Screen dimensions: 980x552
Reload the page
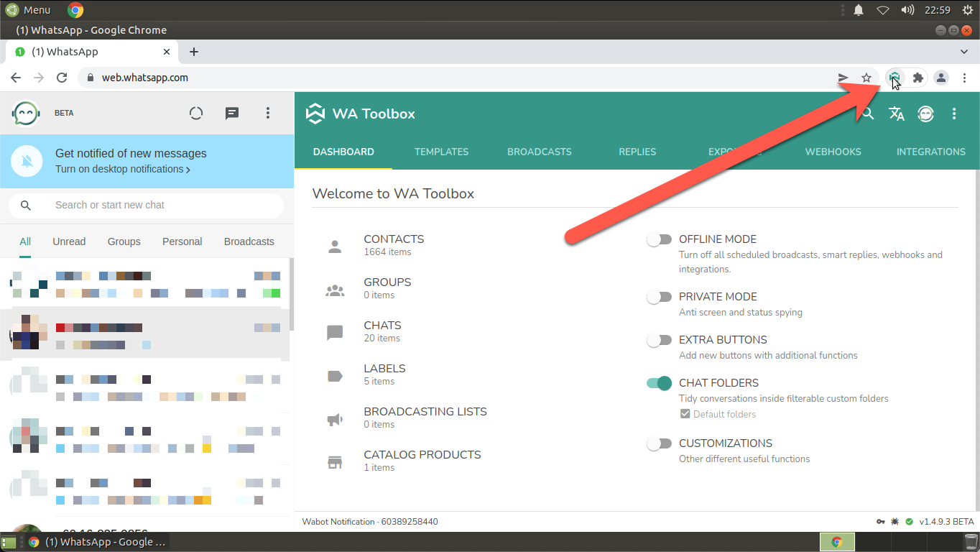tap(62, 78)
